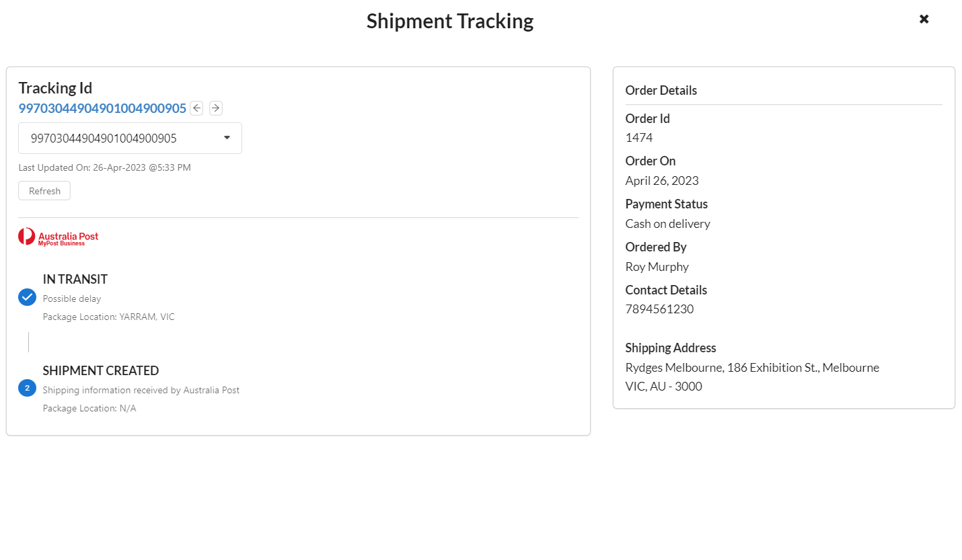Select the IN TRANSIT status heading

(75, 279)
